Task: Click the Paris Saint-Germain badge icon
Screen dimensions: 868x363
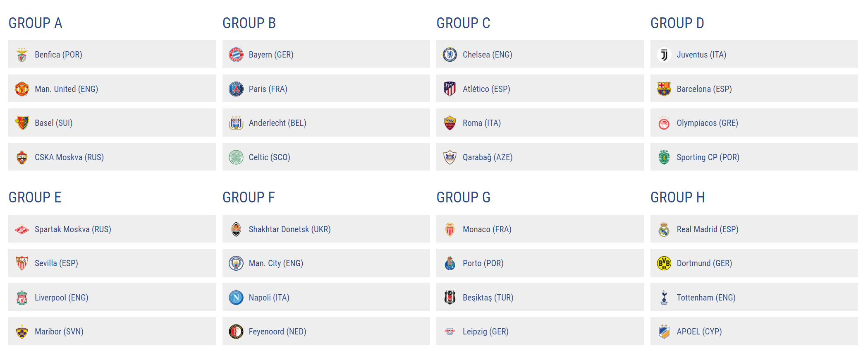Action: coord(236,89)
